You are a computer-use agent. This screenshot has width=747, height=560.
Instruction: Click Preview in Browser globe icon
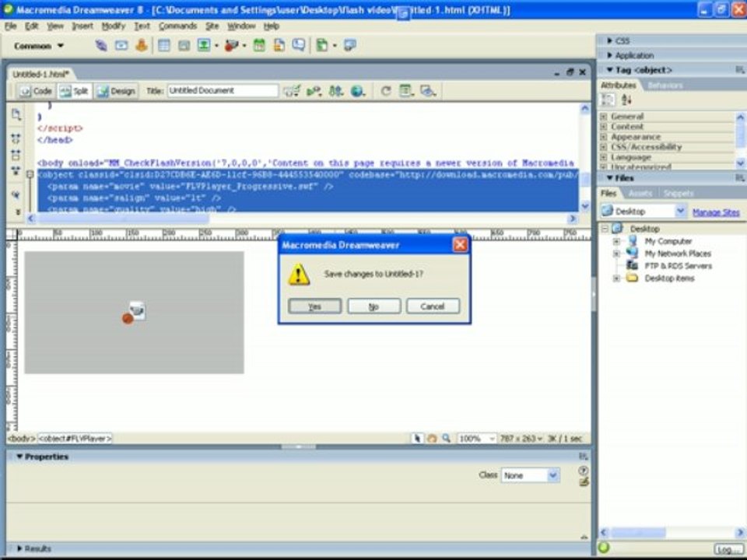tap(357, 91)
